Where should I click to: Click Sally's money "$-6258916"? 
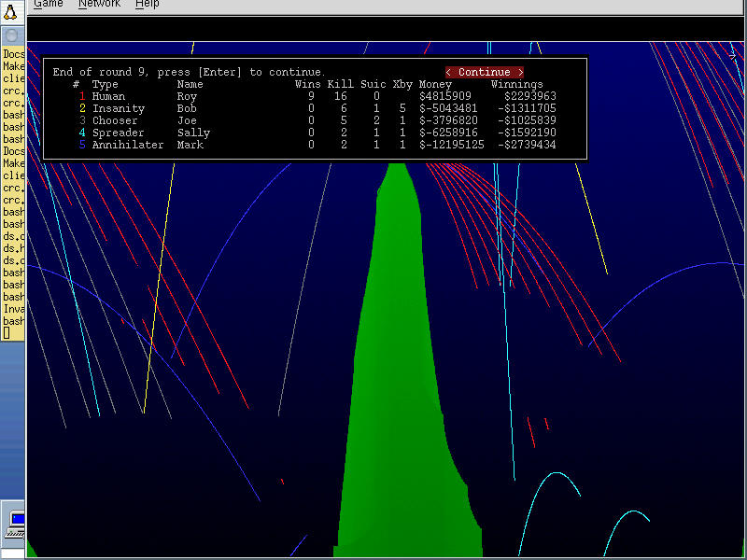tap(448, 133)
